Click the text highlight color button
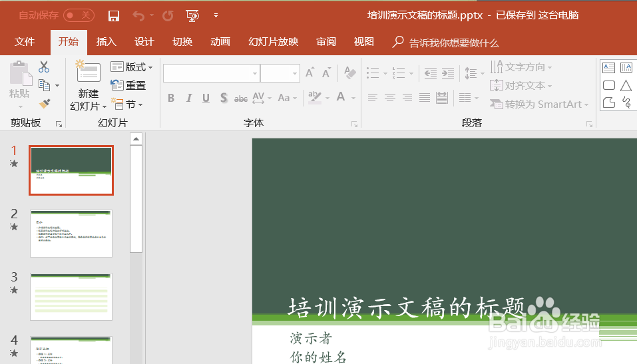This screenshot has height=364, width=637. 314,98
